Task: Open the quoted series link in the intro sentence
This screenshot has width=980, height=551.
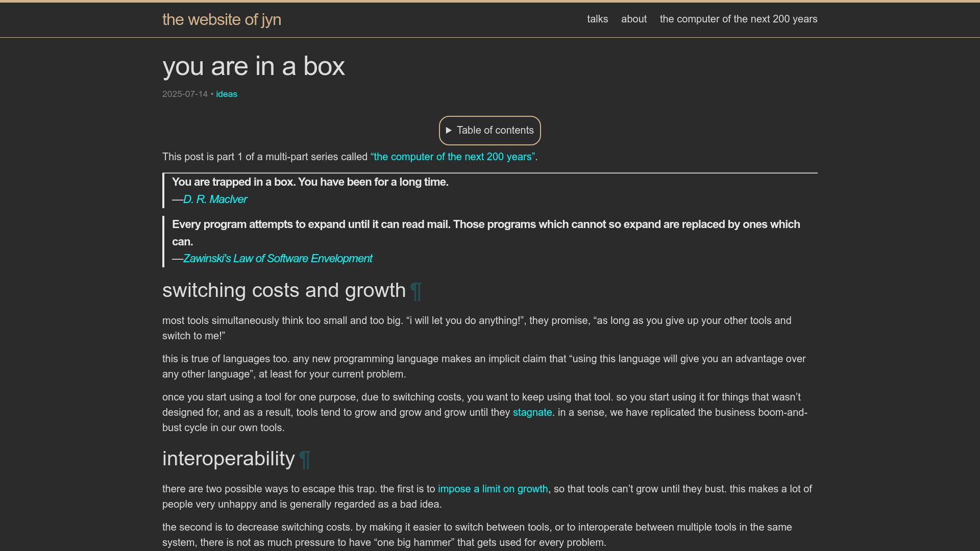Action: coord(453,157)
